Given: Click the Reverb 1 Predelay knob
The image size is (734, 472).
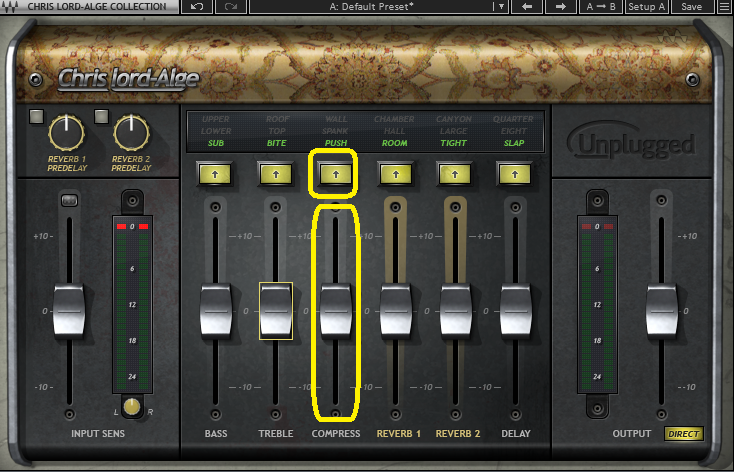Looking at the screenshot, I should [66, 131].
